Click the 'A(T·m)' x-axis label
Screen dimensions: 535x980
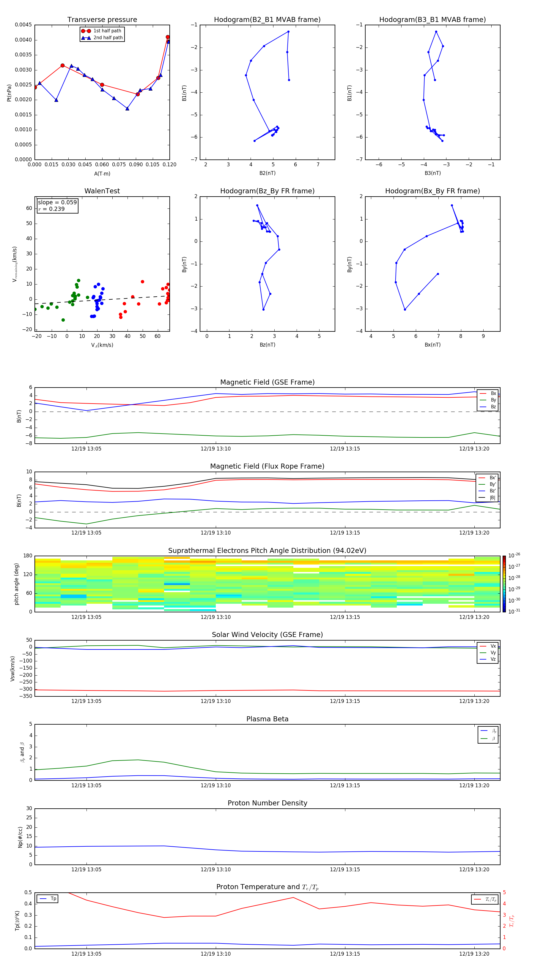[102, 173]
